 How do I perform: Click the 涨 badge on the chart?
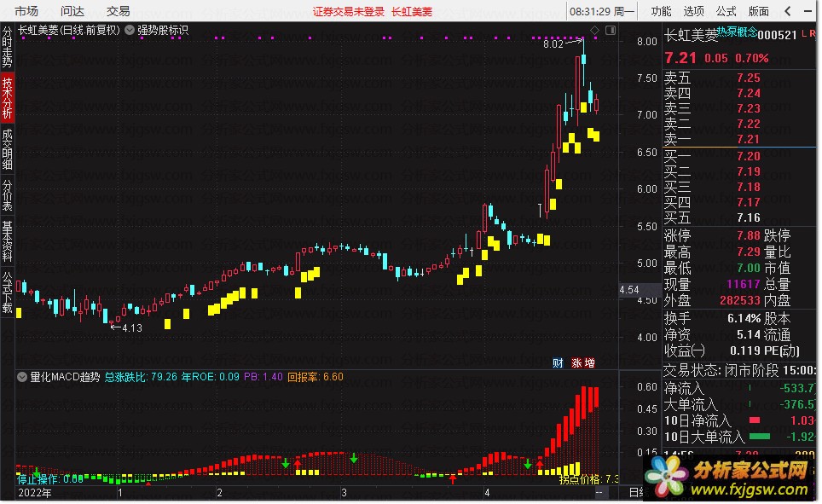(x=576, y=363)
